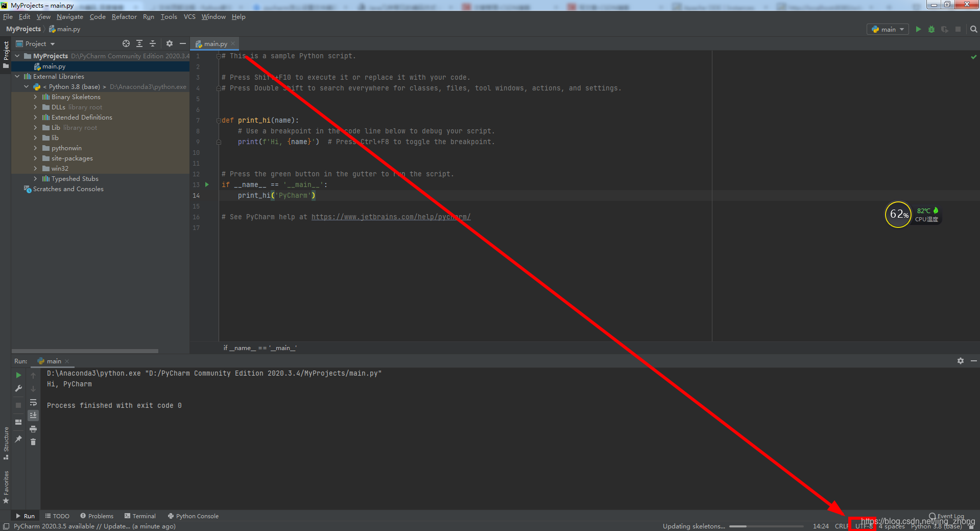Screen dimensions: 980x531
Task: Open the jetbrains.com help link
Action: coord(391,217)
